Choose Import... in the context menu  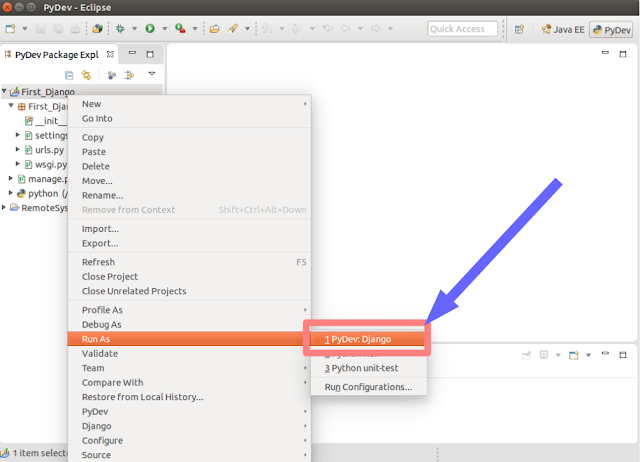coord(189,229)
